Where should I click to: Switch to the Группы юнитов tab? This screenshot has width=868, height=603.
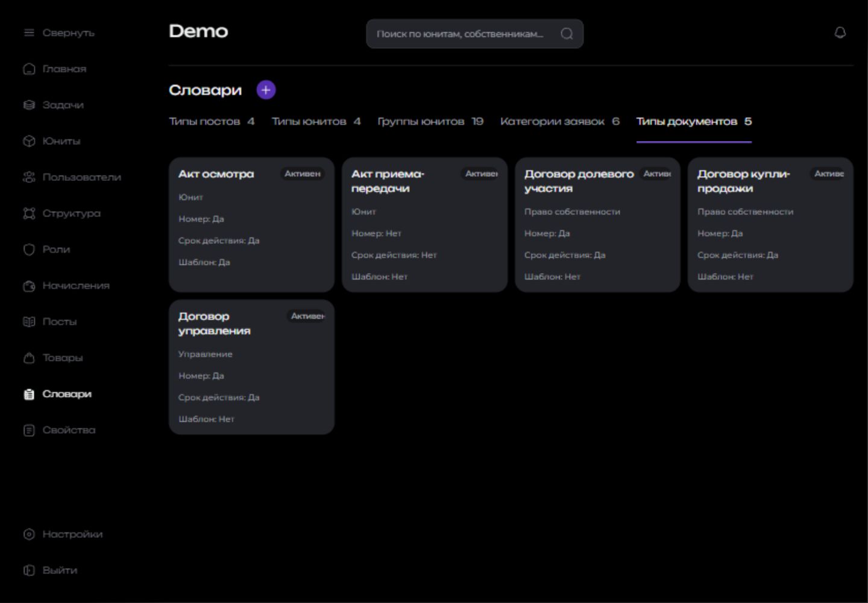pos(430,121)
